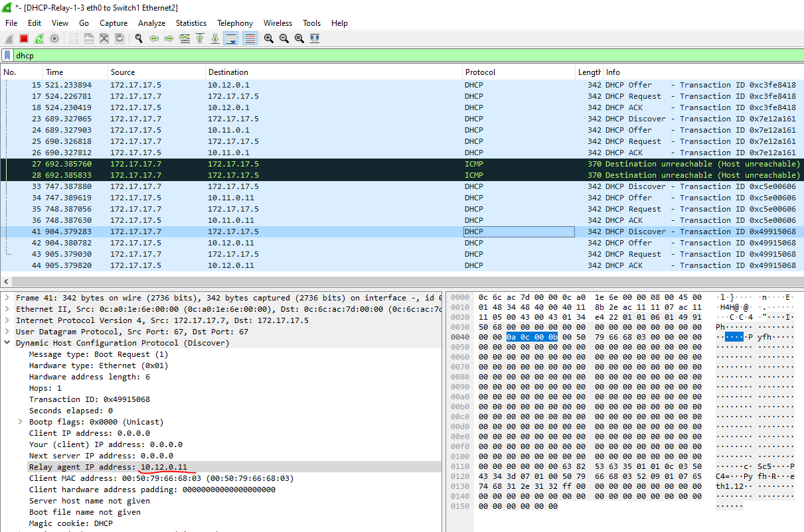Stop capturing packets with the red square
Image resolution: width=804 pixels, height=532 pixels.
coord(24,39)
